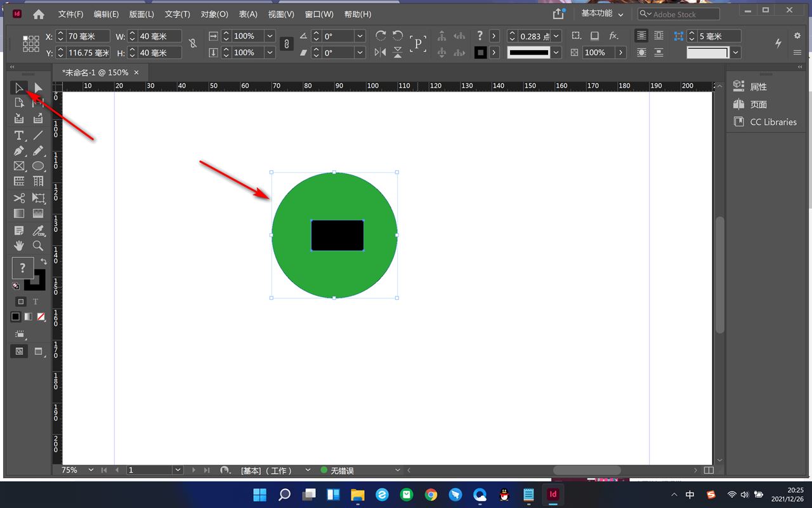The image size is (812, 508).
Task: Select the Ellipse tool
Action: 38,166
